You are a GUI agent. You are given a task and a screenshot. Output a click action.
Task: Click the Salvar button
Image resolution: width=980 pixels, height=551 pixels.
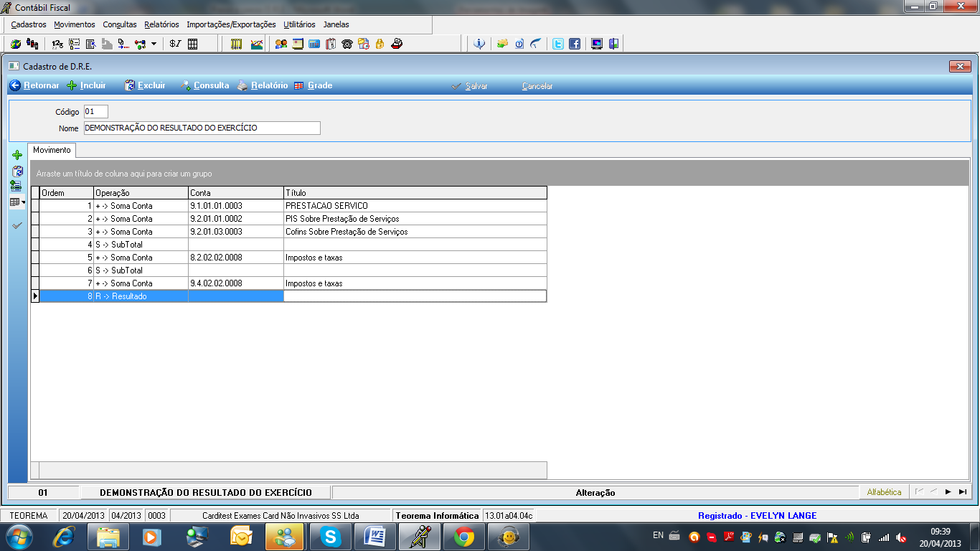coord(470,86)
